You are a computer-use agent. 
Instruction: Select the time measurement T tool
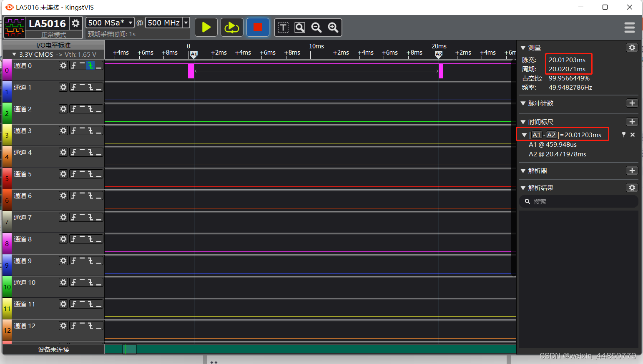click(283, 28)
